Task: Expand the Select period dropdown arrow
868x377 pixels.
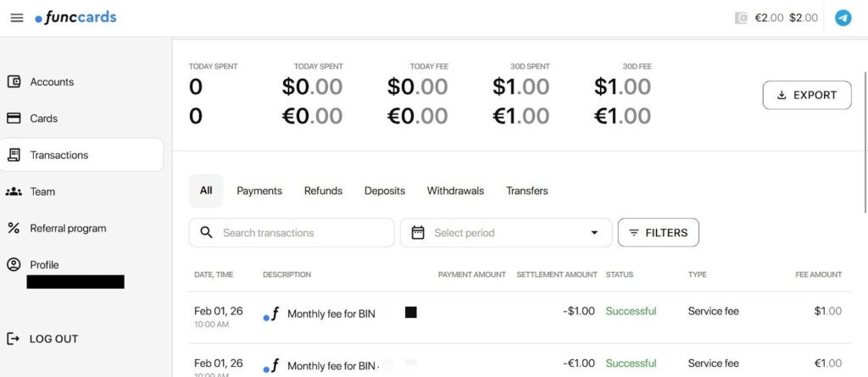Action: click(594, 233)
